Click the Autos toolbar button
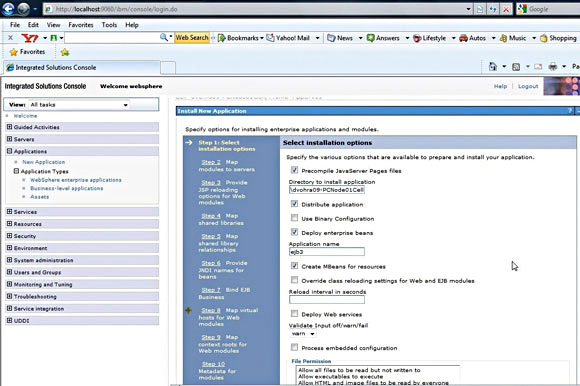This screenshot has height=386, width=580. click(x=472, y=38)
